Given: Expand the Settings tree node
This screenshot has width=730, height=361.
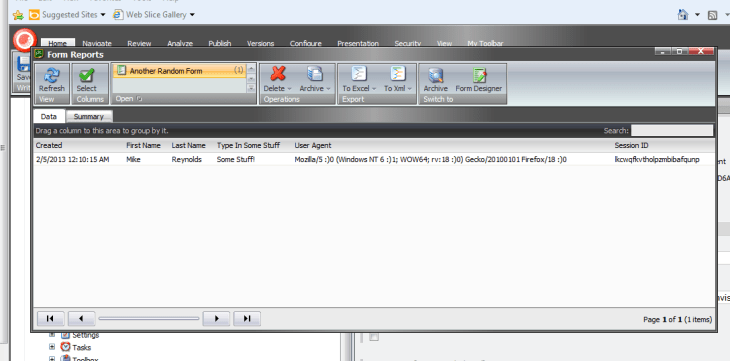Looking at the screenshot, I should (x=52, y=334).
